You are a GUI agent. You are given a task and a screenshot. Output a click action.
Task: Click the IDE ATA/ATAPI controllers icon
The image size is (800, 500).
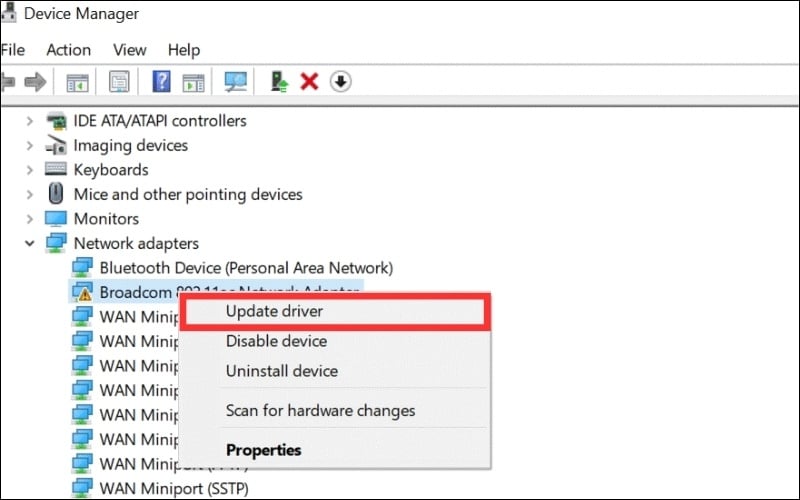[x=56, y=121]
